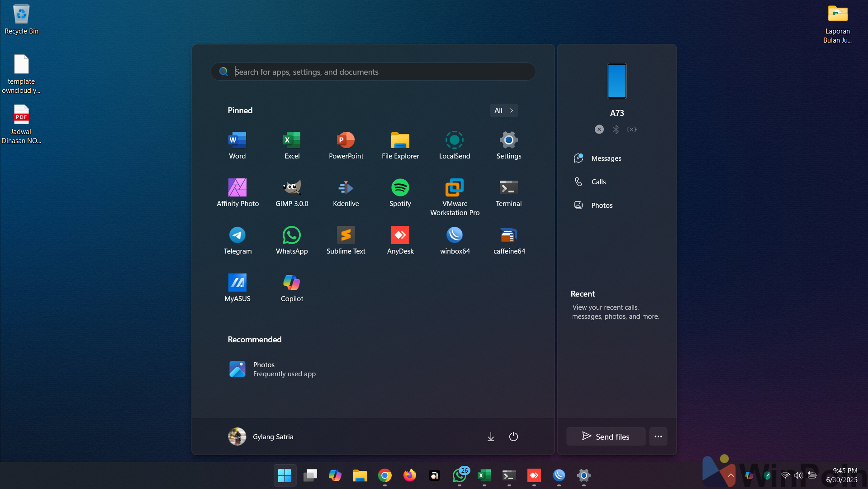Open the volume control in the system tray
This screenshot has width=868, height=489.
799,475
